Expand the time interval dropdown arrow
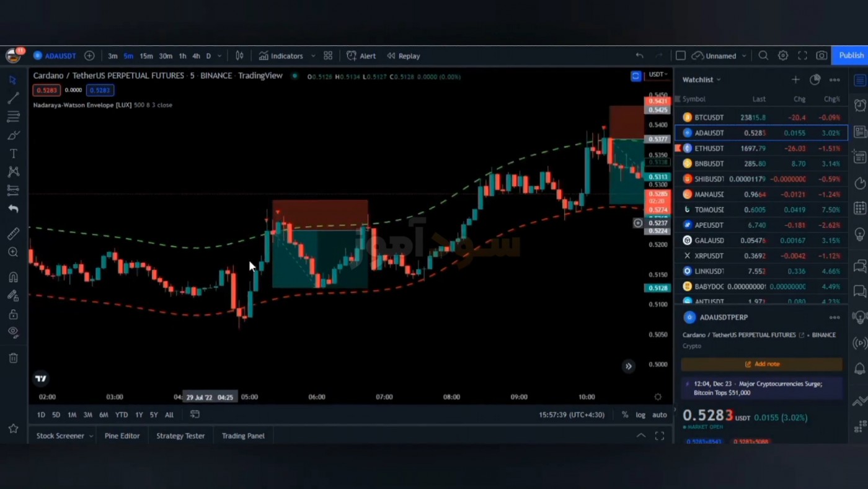 coord(219,56)
